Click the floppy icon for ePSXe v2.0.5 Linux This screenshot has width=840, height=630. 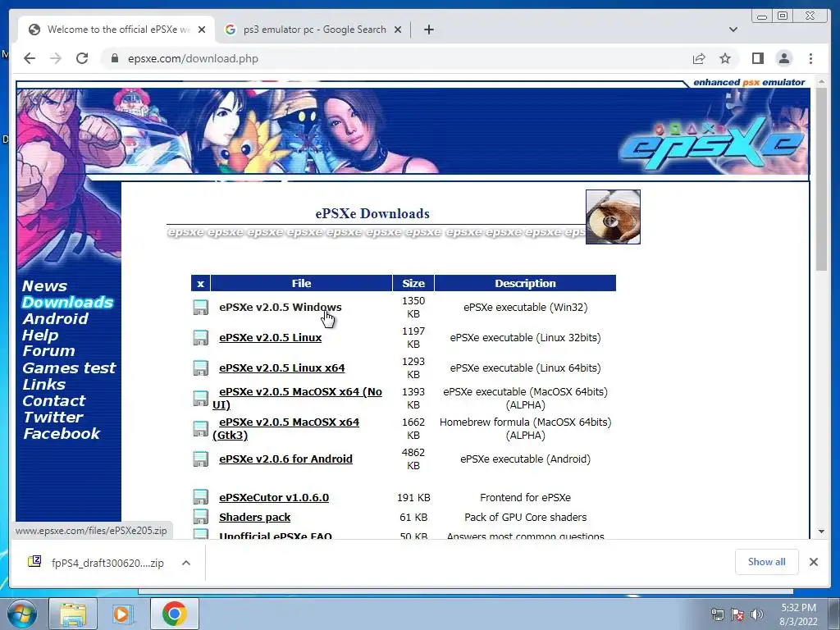200,337
